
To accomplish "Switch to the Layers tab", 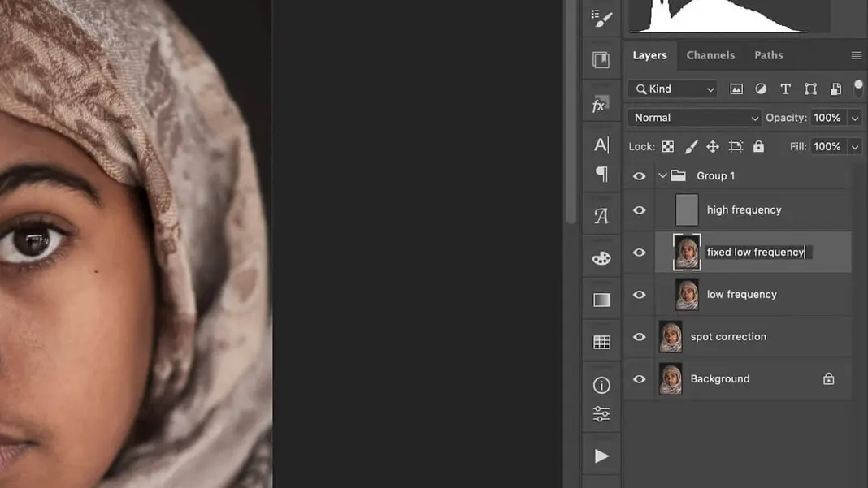I will click(x=650, y=55).
